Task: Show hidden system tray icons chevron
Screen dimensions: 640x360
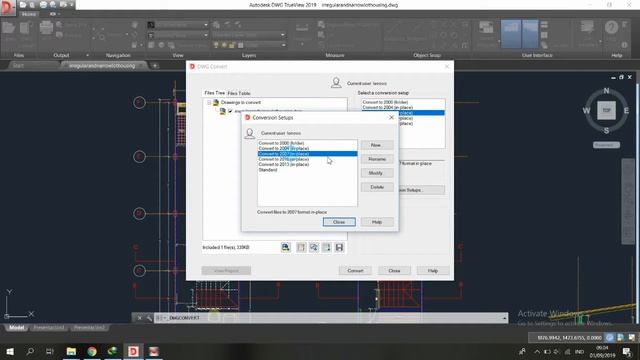Action: pyautogui.click(x=537, y=351)
